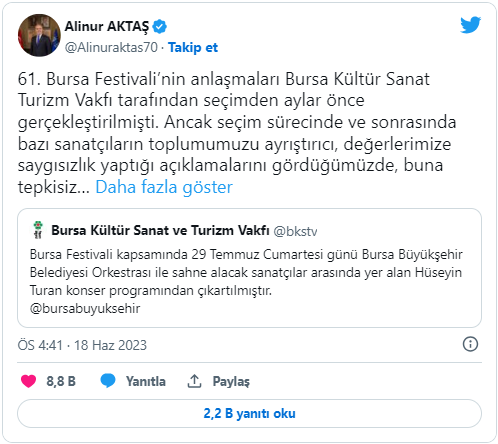Like the tweet with heart icon
The height and width of the screenshot is (444, 498).
pyautogui.click(x=29, y=381)
